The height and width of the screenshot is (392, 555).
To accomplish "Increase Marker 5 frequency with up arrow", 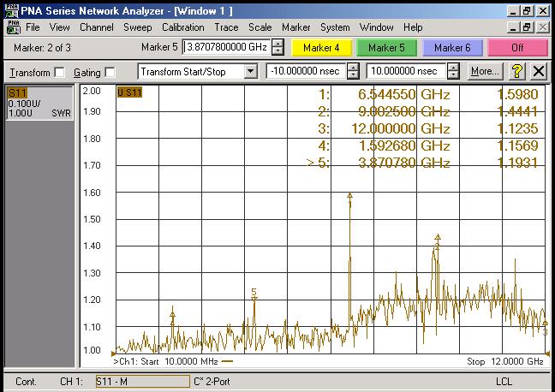I will tap(277, 44).
